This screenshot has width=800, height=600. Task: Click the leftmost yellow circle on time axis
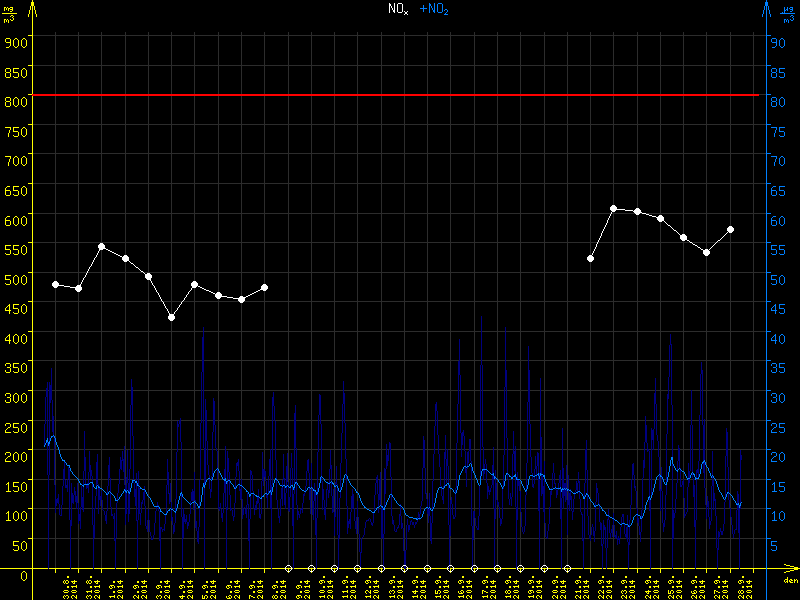coord(288,568)
